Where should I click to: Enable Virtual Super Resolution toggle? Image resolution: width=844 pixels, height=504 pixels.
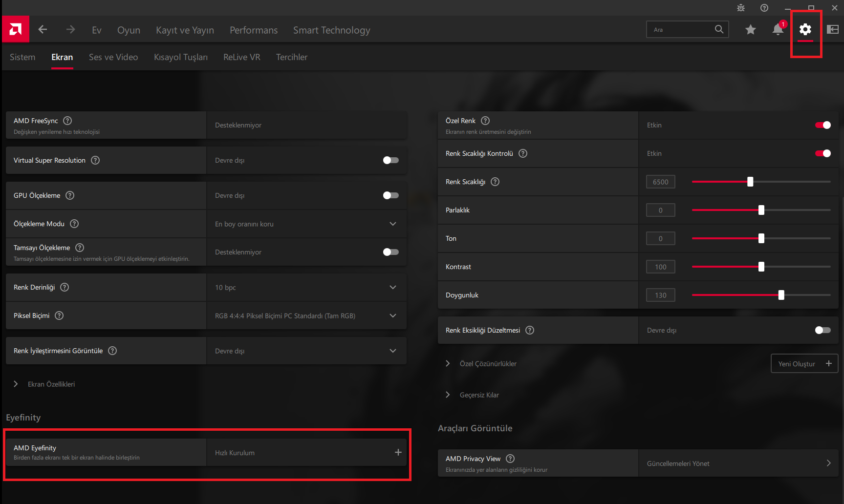click(x=391, y=160)
